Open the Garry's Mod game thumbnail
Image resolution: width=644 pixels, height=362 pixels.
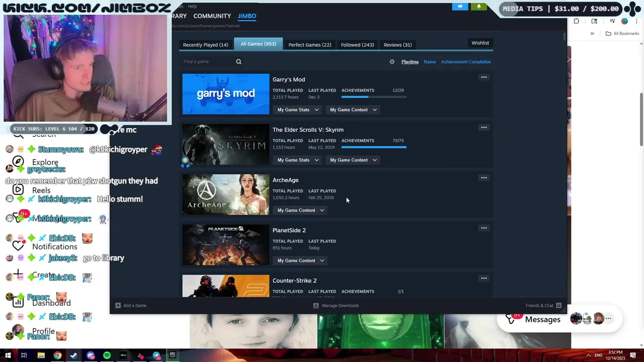tap(226, 94)
